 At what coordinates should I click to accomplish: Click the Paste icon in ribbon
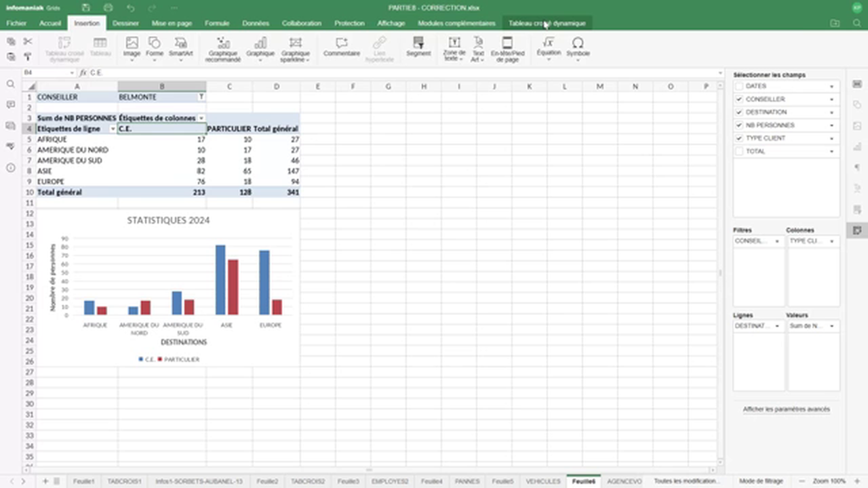[11, 57]
